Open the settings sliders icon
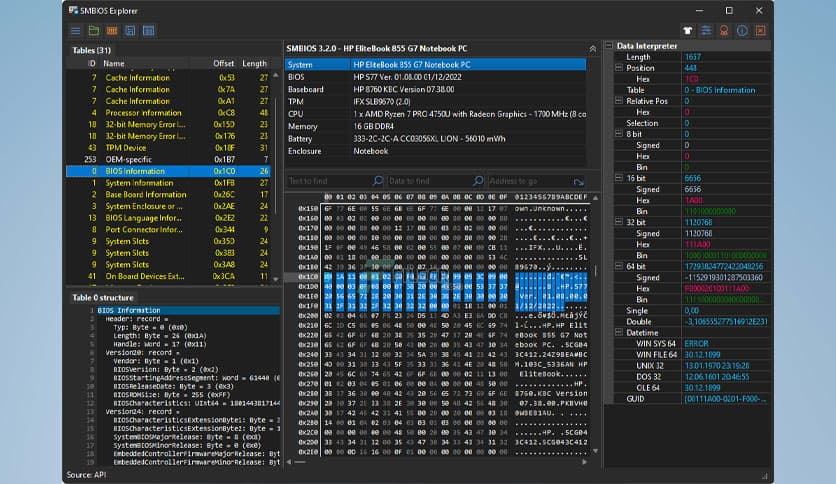836x484 pixels. point(706,31)
